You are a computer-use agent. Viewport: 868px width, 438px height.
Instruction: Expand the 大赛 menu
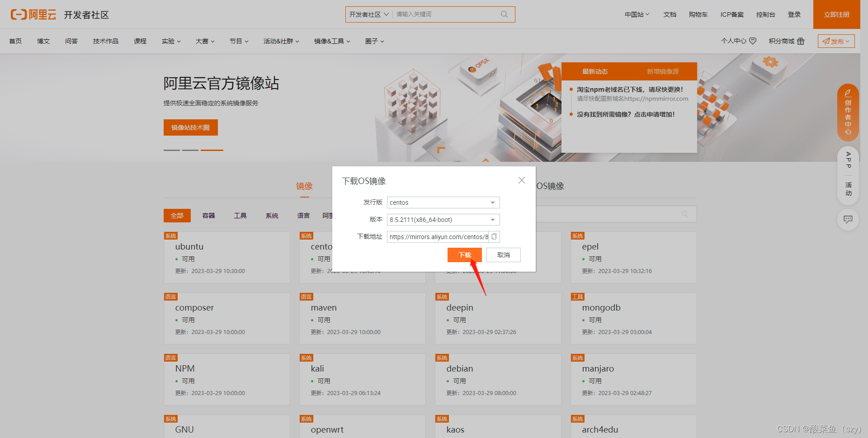click(x=205, y=41)
